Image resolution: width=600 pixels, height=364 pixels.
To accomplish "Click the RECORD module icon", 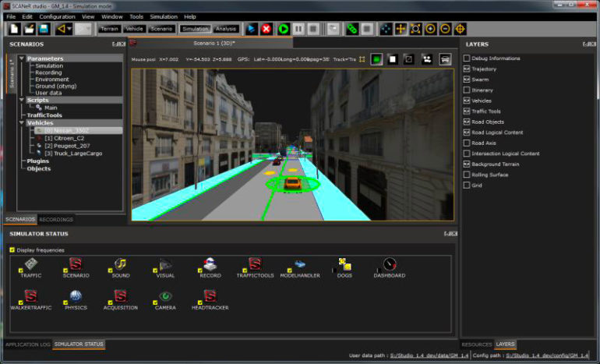I will point(210,264).
